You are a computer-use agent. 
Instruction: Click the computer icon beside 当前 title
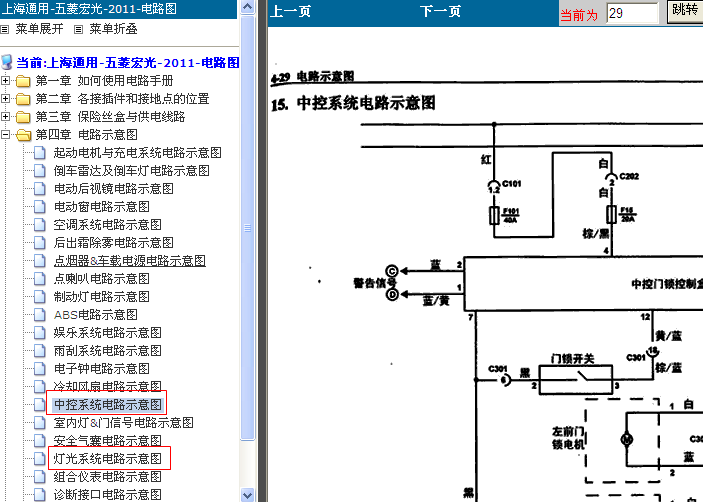(7, 62)
